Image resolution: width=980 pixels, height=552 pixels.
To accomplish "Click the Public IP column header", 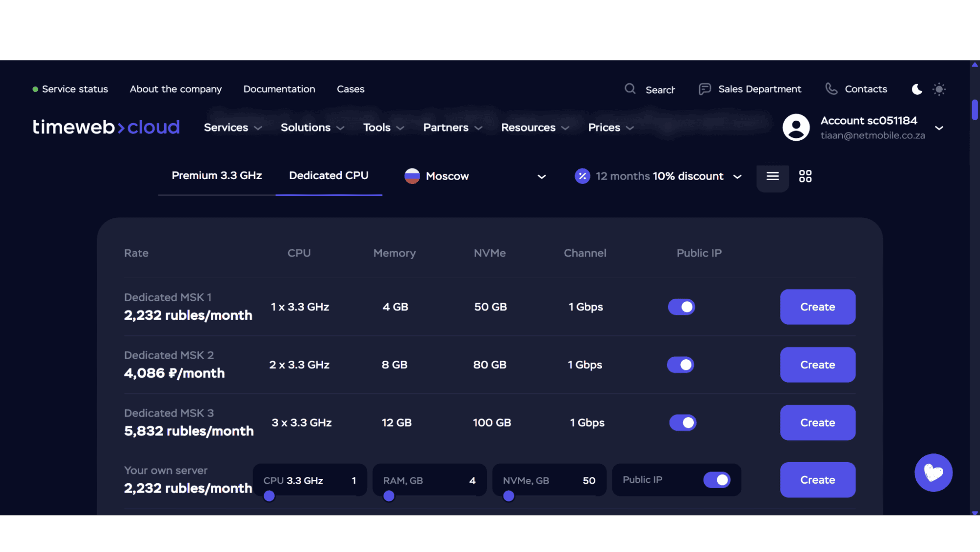I will tap(699, 253).
